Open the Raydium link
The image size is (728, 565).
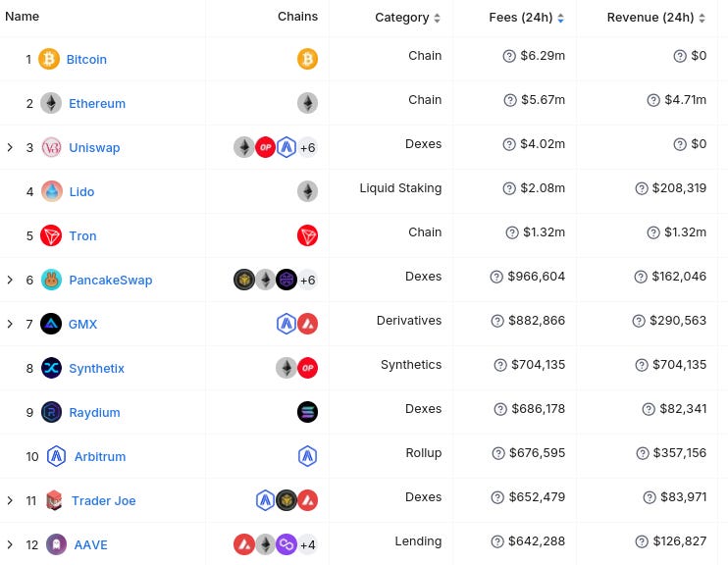point(94,412)
